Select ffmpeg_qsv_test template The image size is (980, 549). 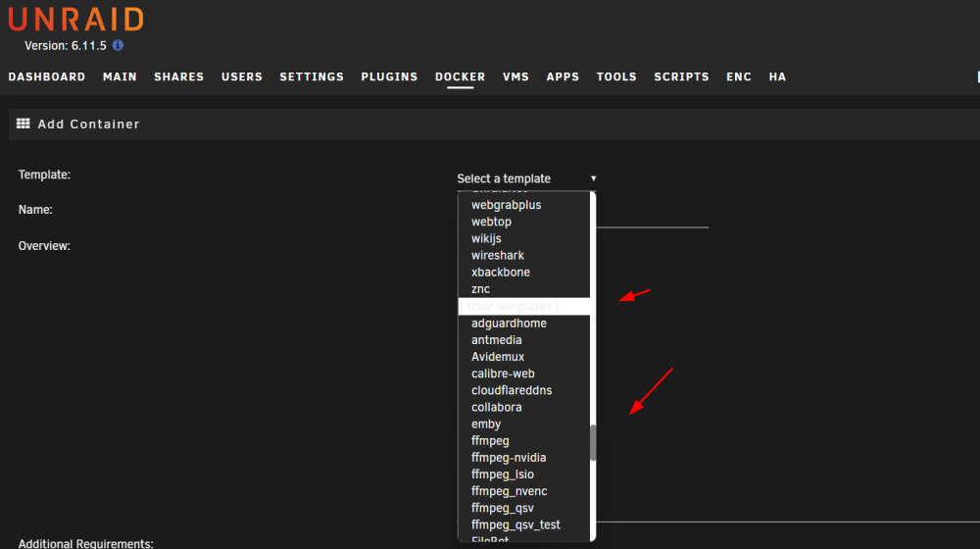pyautogui.click(x=523, y=525)
